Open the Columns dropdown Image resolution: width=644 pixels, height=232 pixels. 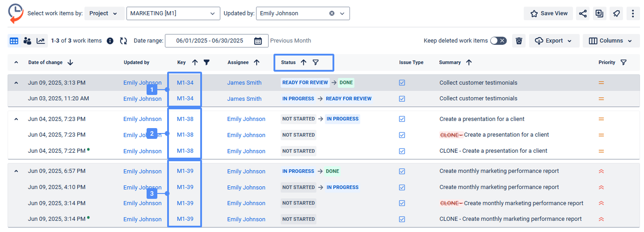611,41
